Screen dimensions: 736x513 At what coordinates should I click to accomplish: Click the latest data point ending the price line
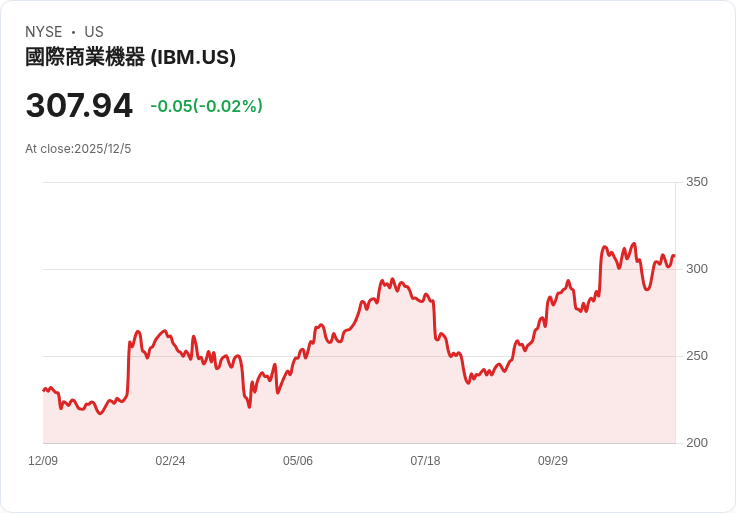tap(674, 256)
